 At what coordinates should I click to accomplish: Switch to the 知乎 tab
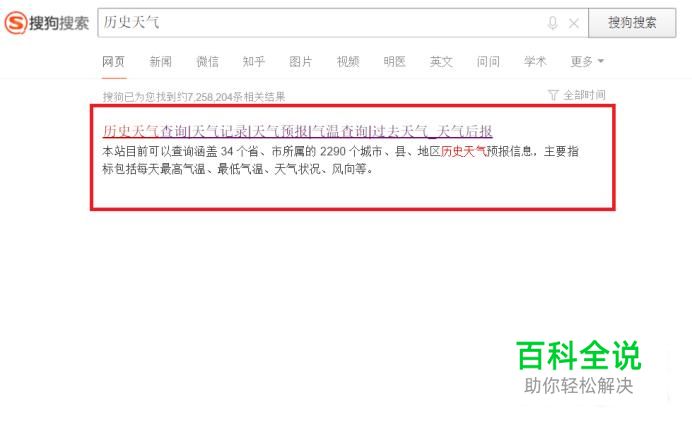[254, 61]
